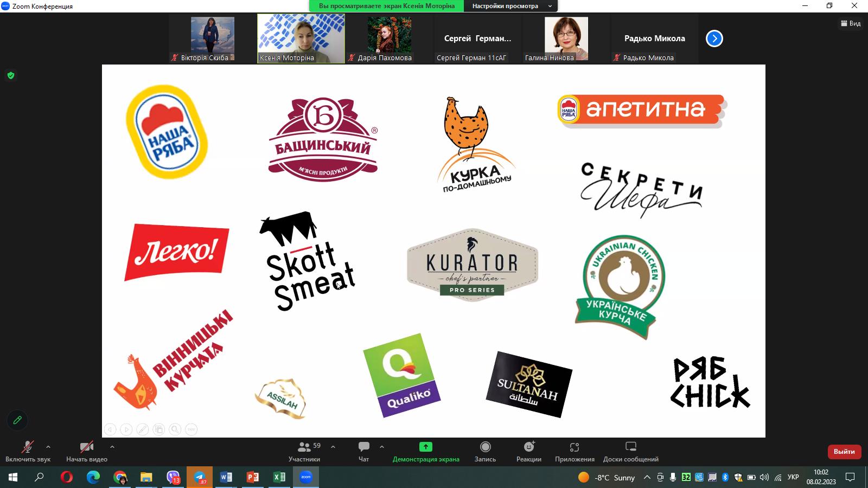The width and height of the screenshot is (868, 488).
Task: Switch to Word in the taskbar
Action: click(x=226, y=477)
